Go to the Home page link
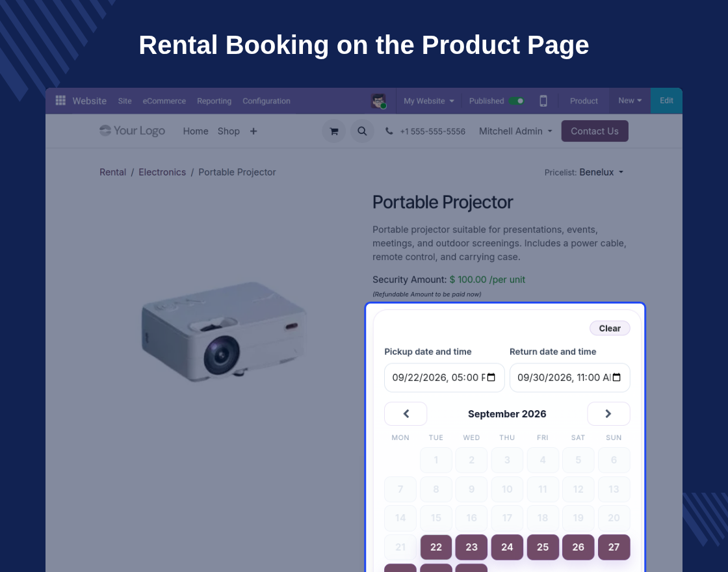This screenshot has width=728, height=572. click(x=196, y=131)
